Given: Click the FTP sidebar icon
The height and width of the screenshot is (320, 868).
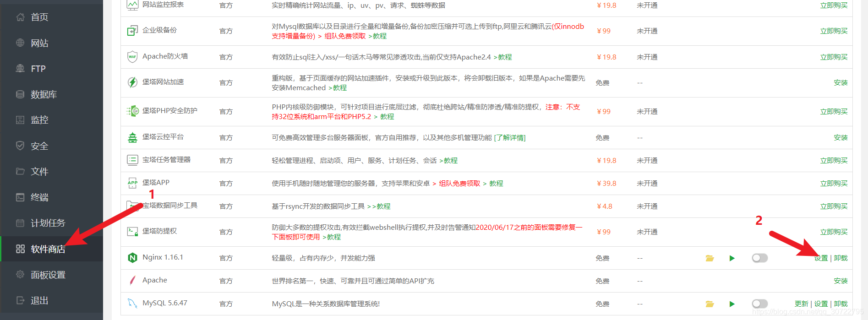Looking at the screenshot, I should coord(20,68).
